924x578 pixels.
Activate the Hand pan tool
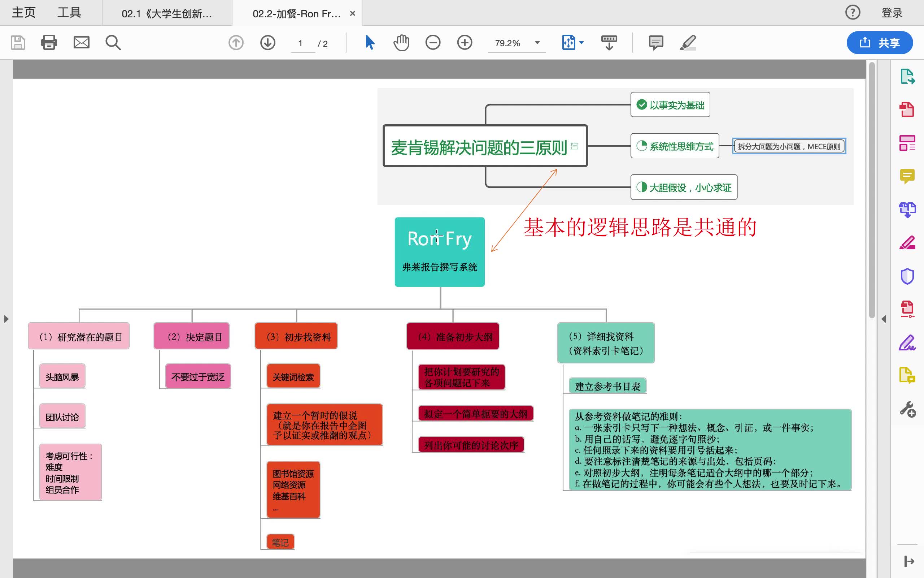tap(401, 42)
